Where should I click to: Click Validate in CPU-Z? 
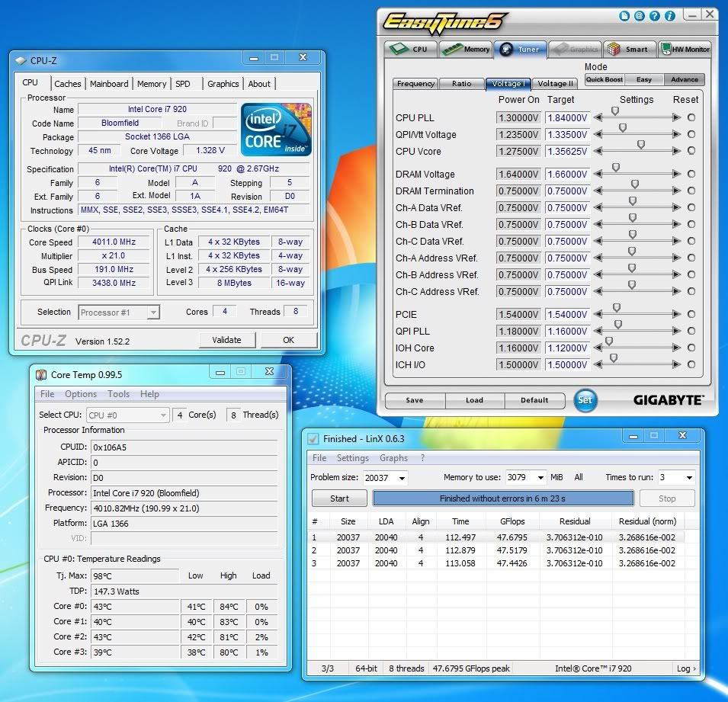tap(226, 340)
